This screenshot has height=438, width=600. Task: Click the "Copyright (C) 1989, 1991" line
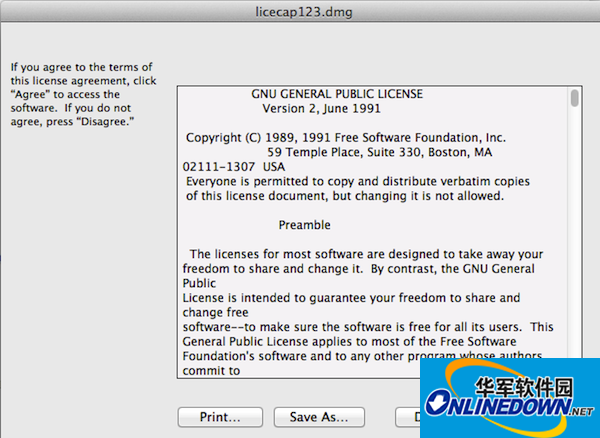tap(346, 138)
